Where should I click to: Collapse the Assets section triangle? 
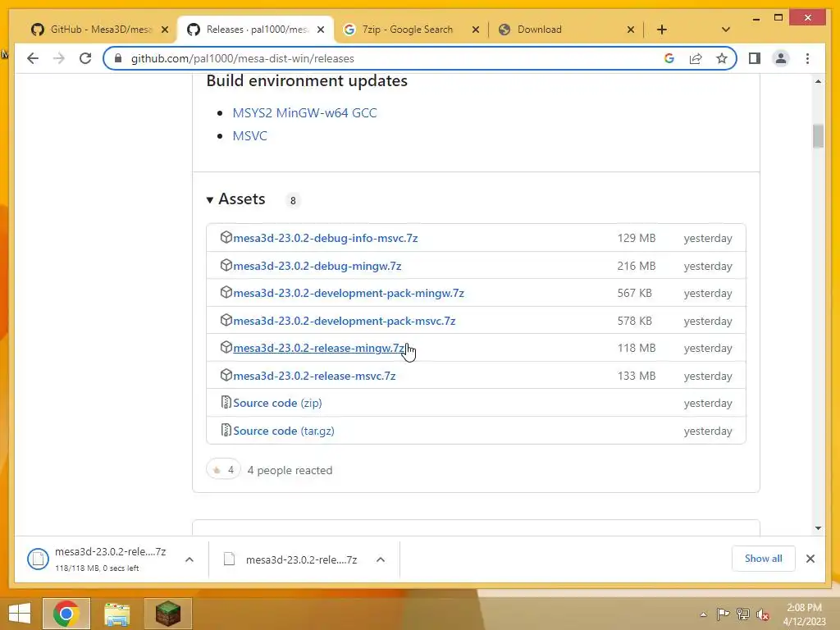(209, 200)
